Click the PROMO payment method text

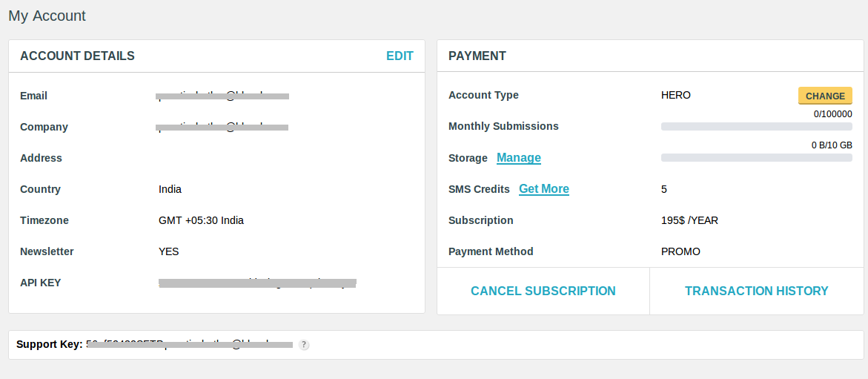click(680, 251)
